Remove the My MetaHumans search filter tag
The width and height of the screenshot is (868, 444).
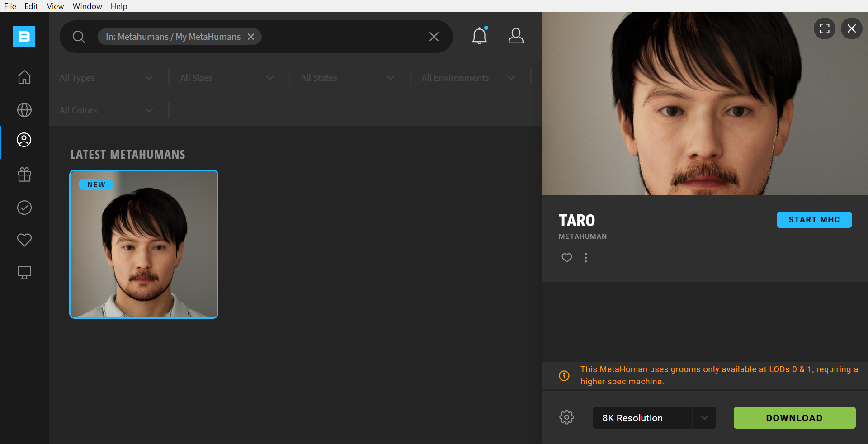coord(251,37)
